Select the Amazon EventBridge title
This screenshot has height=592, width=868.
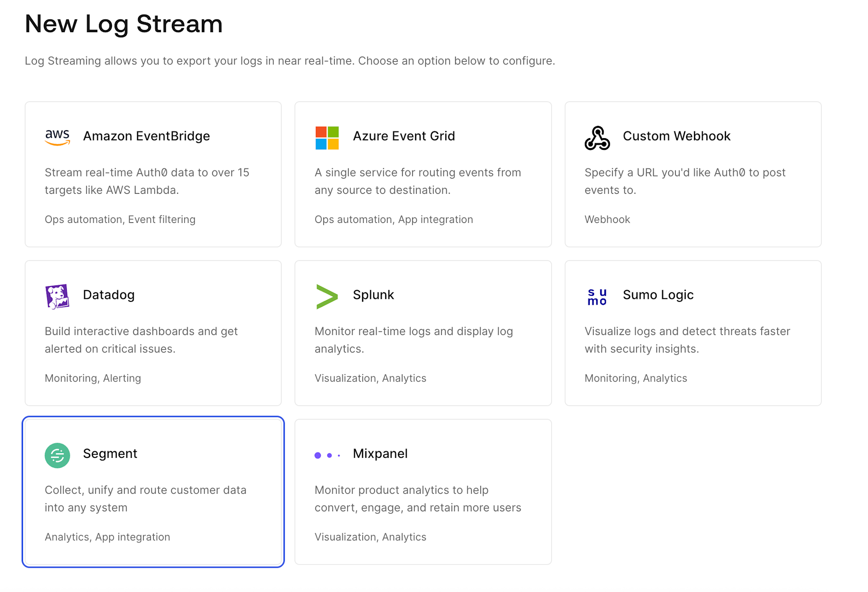tap(146, 136)
